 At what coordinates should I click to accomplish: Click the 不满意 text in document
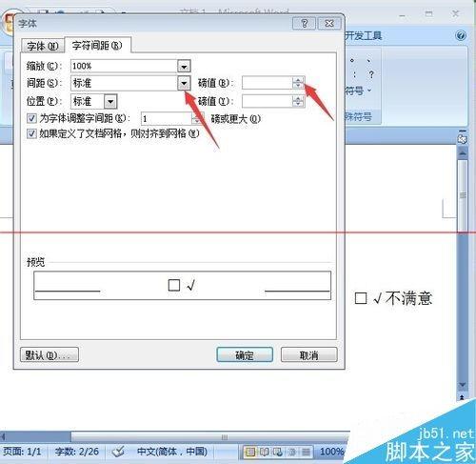pyautogui.click(x=409, y=298)
